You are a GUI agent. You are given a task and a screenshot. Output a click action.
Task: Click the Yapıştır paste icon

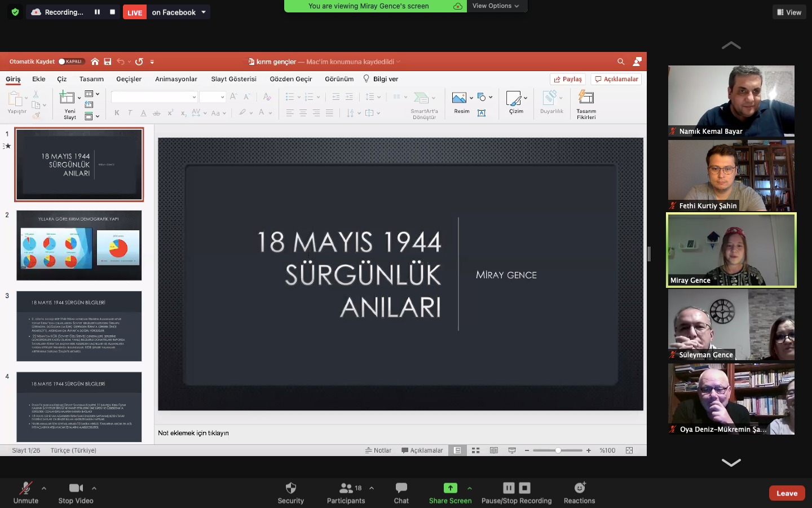pyautogui.click(x=15, y=99)
